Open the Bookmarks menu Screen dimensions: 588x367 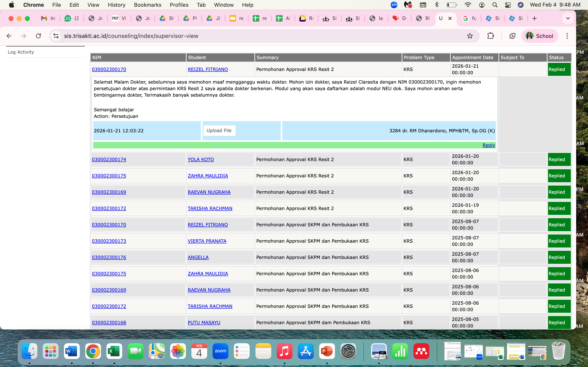(147, 5)
